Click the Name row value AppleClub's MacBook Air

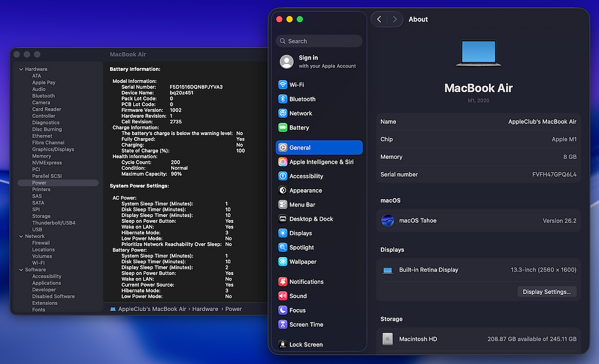pos(542,122)
